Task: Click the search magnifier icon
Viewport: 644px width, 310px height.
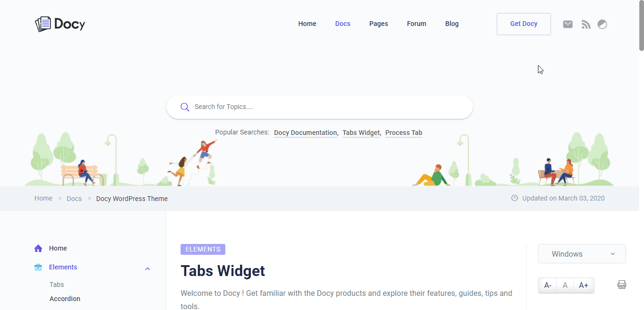Action: (x=185, y=107)
